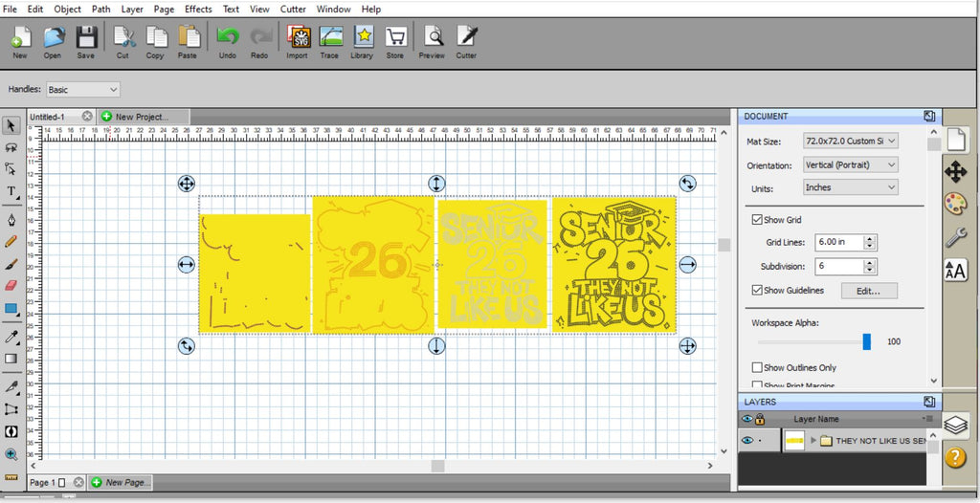
Task: Select the Knife tool
Action: (x=11, y=386)
